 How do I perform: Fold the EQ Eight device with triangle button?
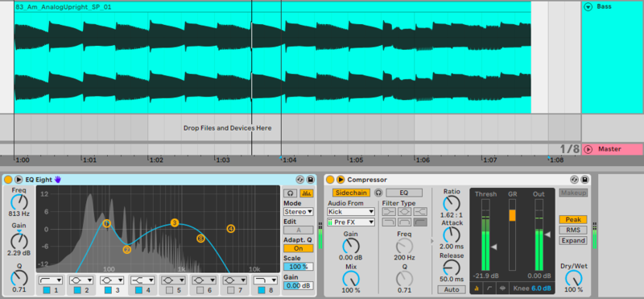pyautogui.click(x=19, y=180)
